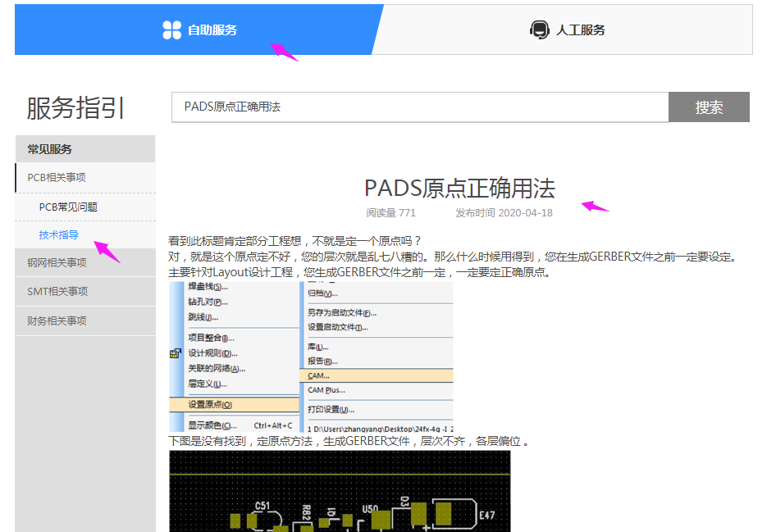Click the headset icon on 人工服务 tab
Viewport: 776px width, 532px height.
539,30
